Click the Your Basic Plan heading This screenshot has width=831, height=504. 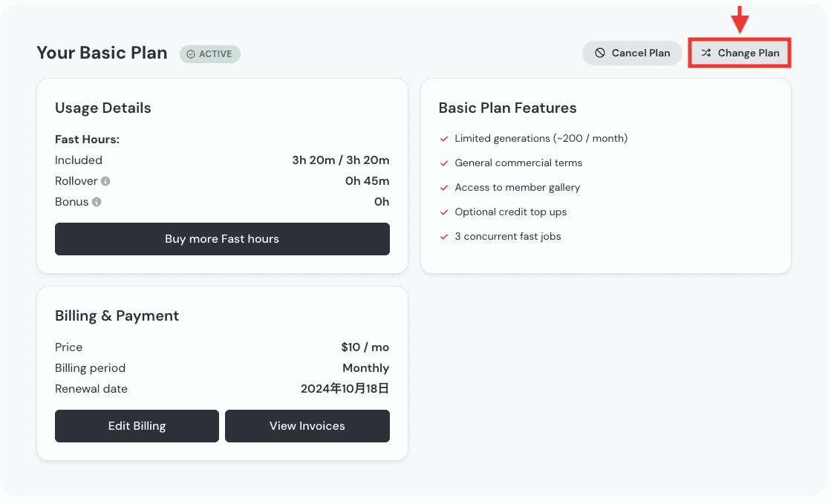coord(102,53)
